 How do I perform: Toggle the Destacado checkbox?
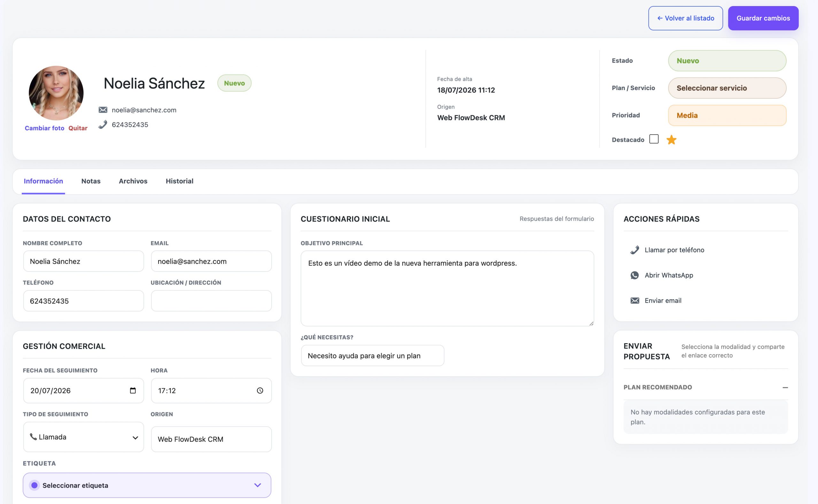click(654, 139)
